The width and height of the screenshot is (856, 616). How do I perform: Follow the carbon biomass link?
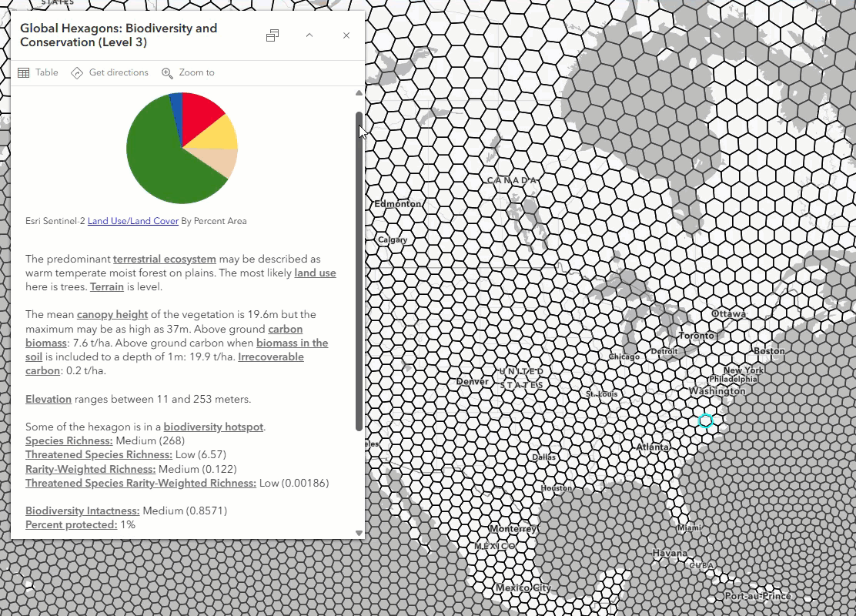click(x=285, y=329)
